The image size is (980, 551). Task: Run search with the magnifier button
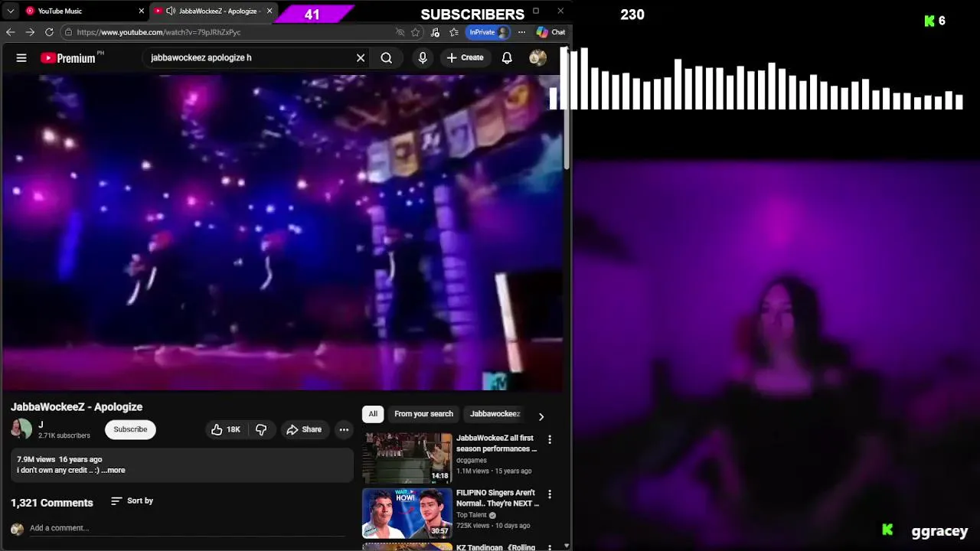(387, 57)
